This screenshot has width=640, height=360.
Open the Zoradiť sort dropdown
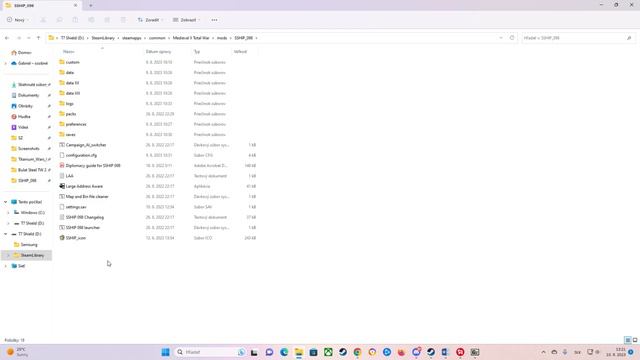(x=151, y=20)
